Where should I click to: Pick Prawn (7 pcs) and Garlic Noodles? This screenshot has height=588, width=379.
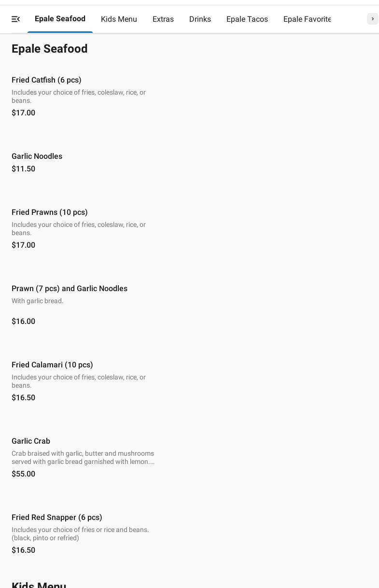coord(70,289)
